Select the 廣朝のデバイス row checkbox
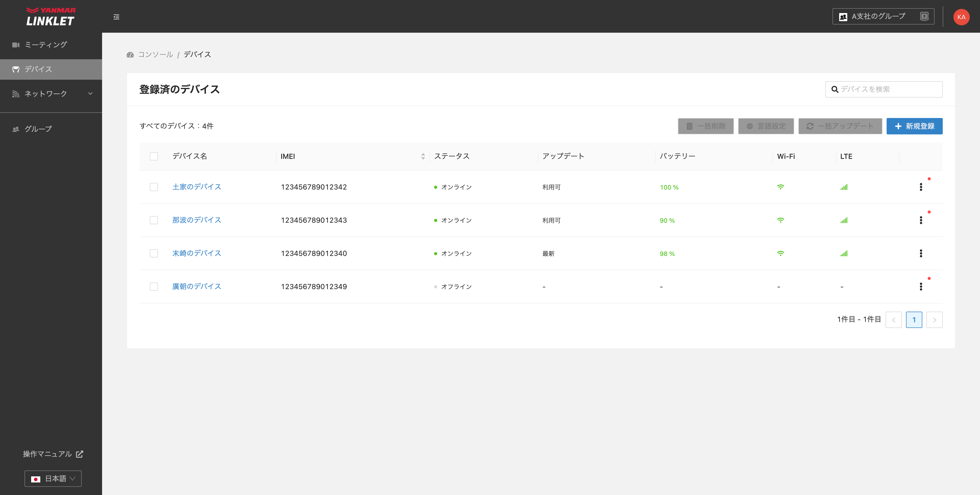This screenshot has height=495, width=980. [154, 286]
